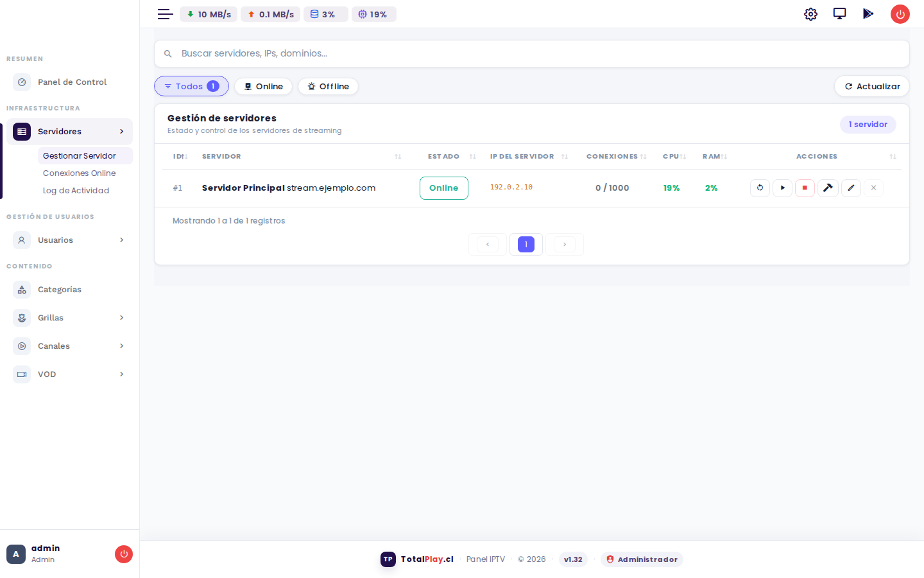Stop Servidor Principal with the red square
This screenshot has height=578, width=924.
coord(805,188)
